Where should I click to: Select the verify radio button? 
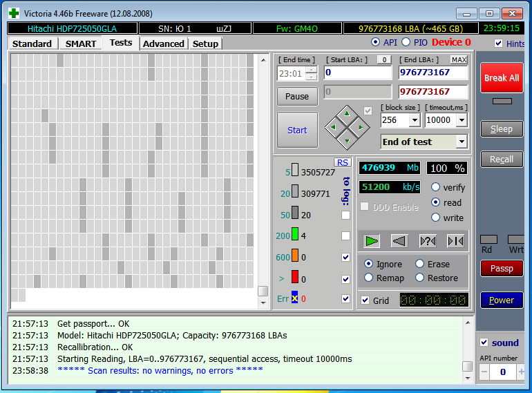(436, 187)
